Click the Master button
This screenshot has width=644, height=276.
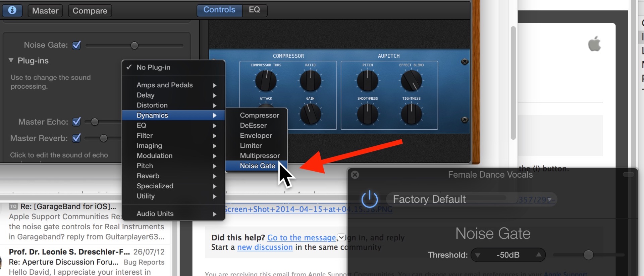[x=45, y=11]
